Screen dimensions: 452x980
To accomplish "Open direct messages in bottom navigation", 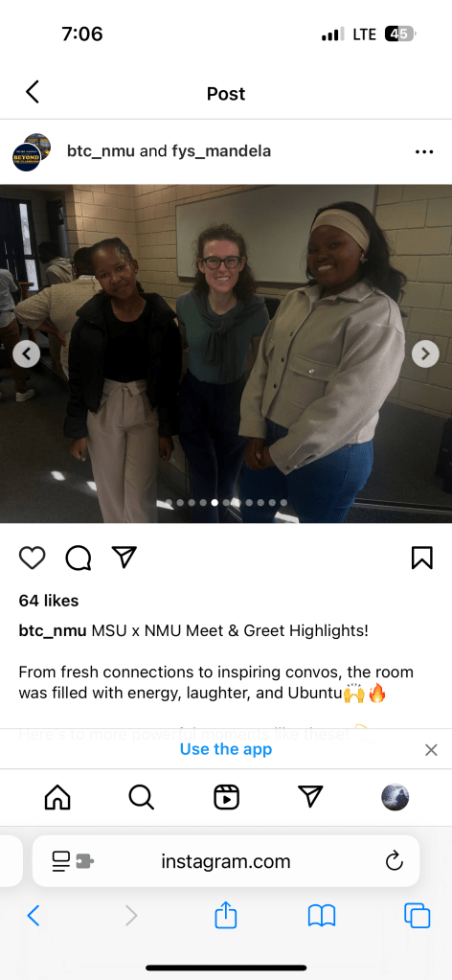I will click(310, 796).
